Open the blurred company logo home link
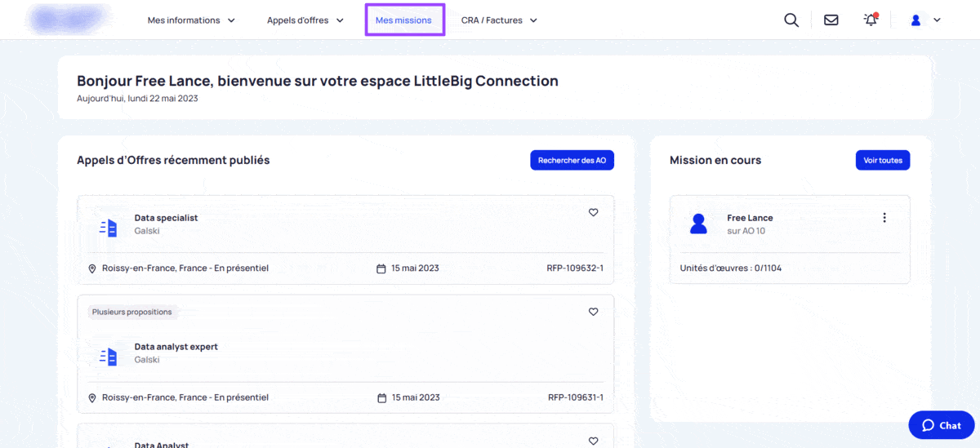This screenshot has height=448, width=980. point(69,20)
